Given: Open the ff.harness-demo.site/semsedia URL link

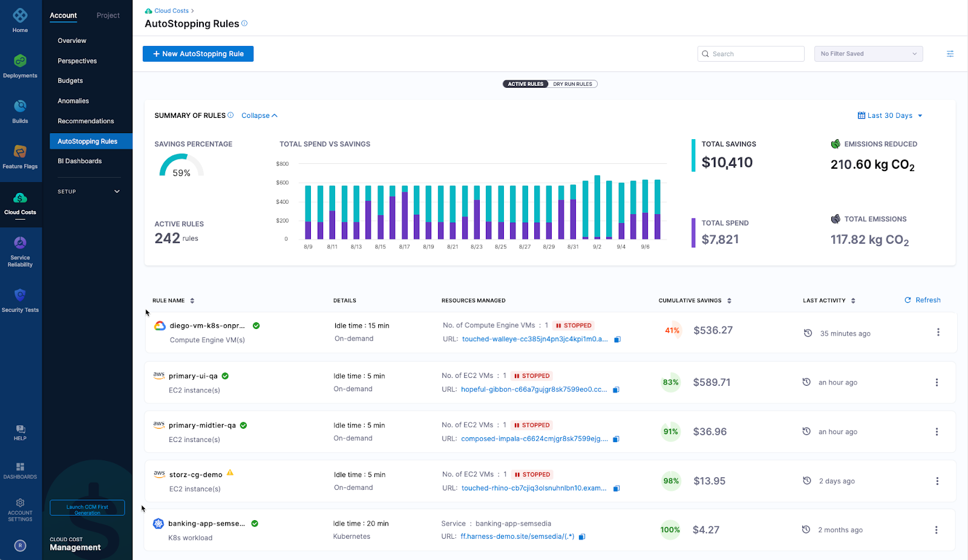Looking at the screenshot, I should pos(517,536).
